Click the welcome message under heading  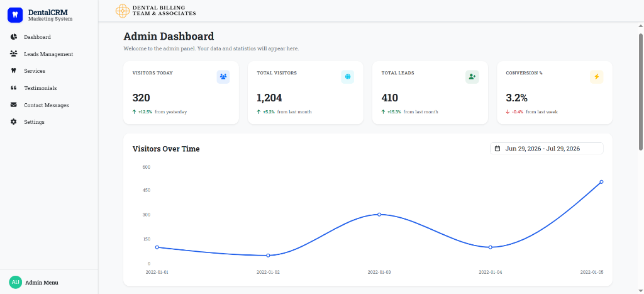tap(211, 48)
